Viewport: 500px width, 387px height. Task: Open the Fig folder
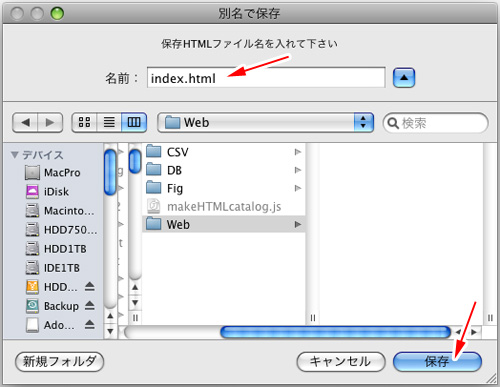click(x=224, y=188)
